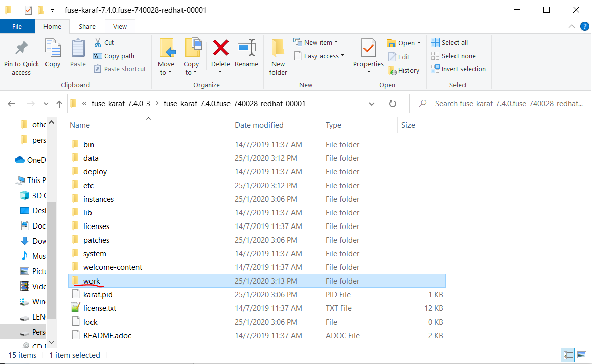Image resolution: width=592 pixels, height=364 pixels.
Task: Refresh the current folder view
Action: click(x=393, y=104)
